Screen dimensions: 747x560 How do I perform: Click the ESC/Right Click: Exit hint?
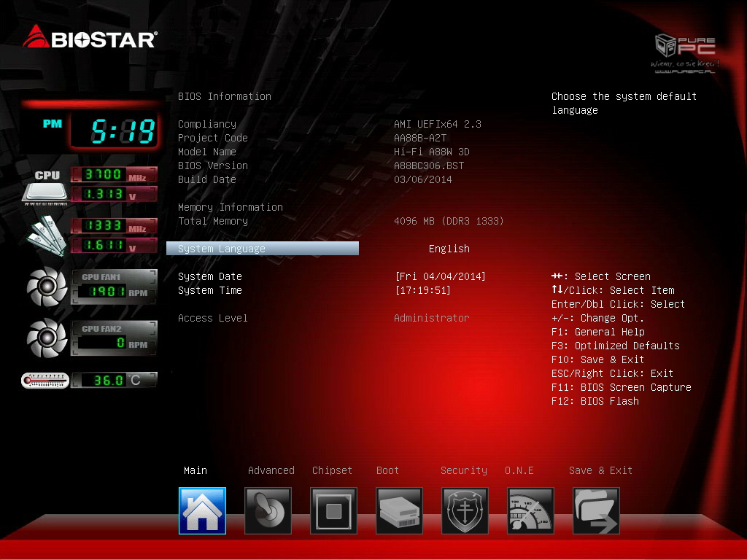coord(612,373)
